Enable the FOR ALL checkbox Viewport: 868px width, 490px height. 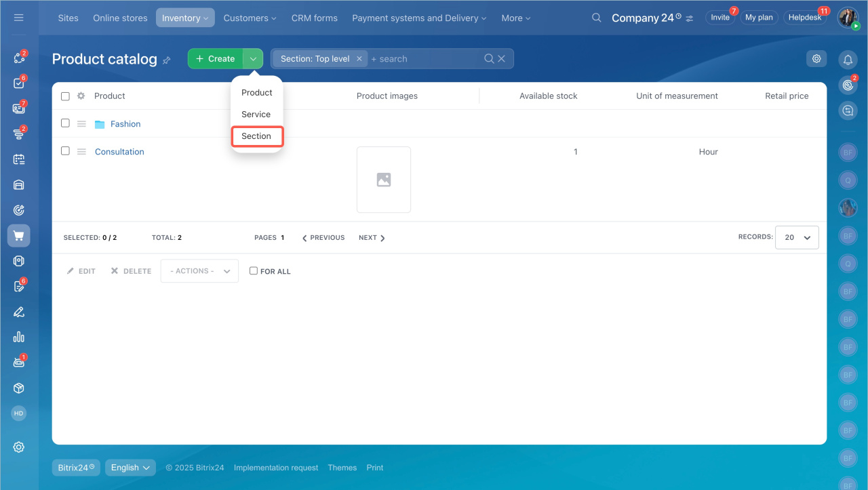pos(254,271)
